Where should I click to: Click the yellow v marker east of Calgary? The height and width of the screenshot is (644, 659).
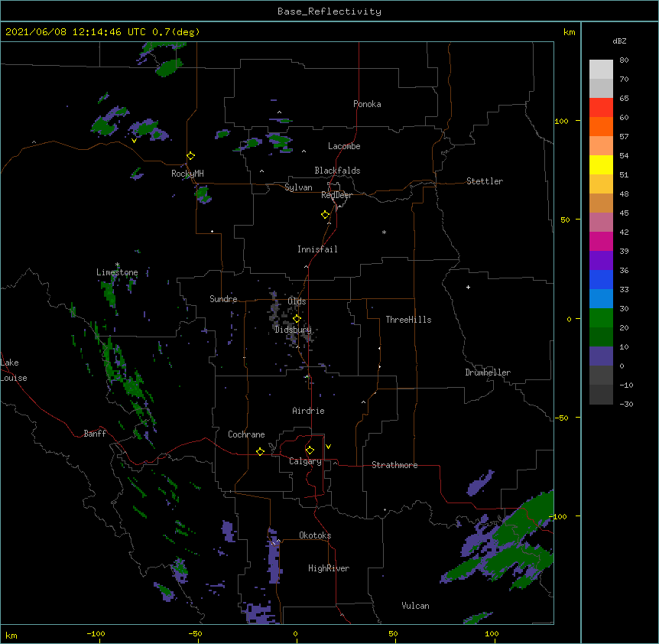click(x=328, y=447)
